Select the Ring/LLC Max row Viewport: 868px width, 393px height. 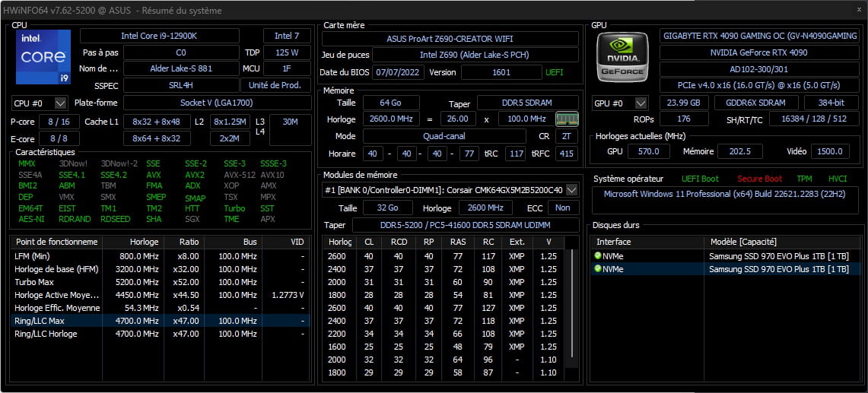click(x=161, y=321)
